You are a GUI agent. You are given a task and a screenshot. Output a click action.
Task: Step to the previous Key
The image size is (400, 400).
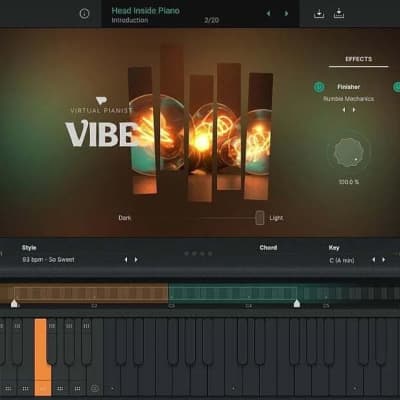coord(373,260)
